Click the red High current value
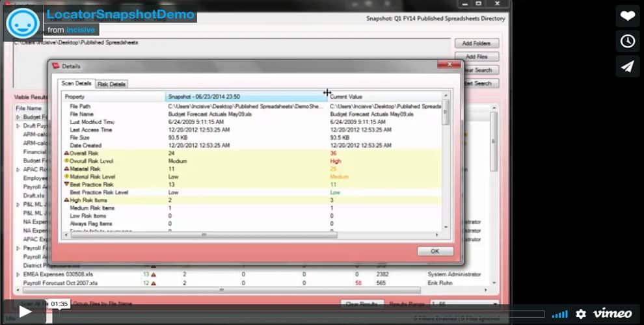Screen dimensions: 644x325 [x=336, y=161]
